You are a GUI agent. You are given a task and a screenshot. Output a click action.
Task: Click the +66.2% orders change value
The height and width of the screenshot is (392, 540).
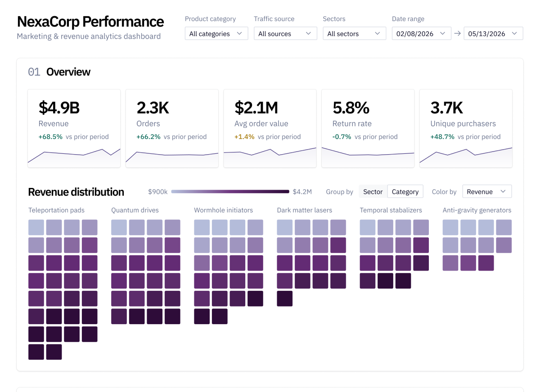point(148,137)
